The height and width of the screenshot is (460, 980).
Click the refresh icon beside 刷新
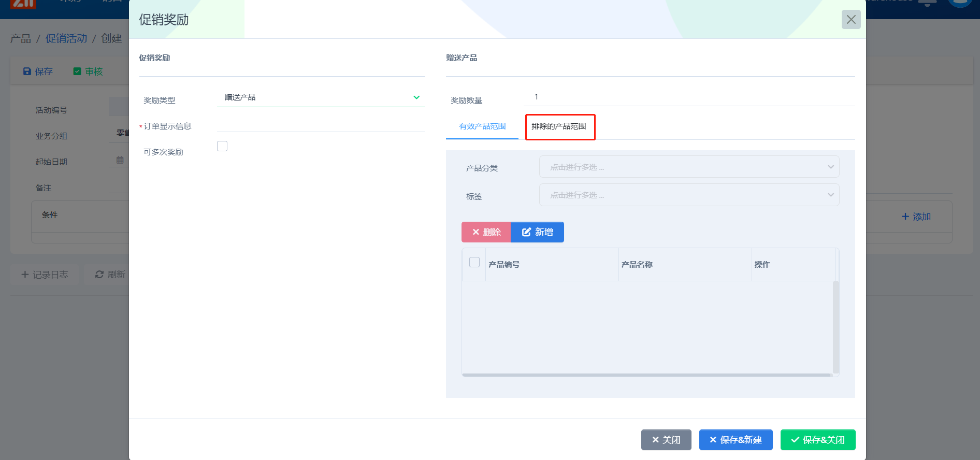[x=99, y=275]
